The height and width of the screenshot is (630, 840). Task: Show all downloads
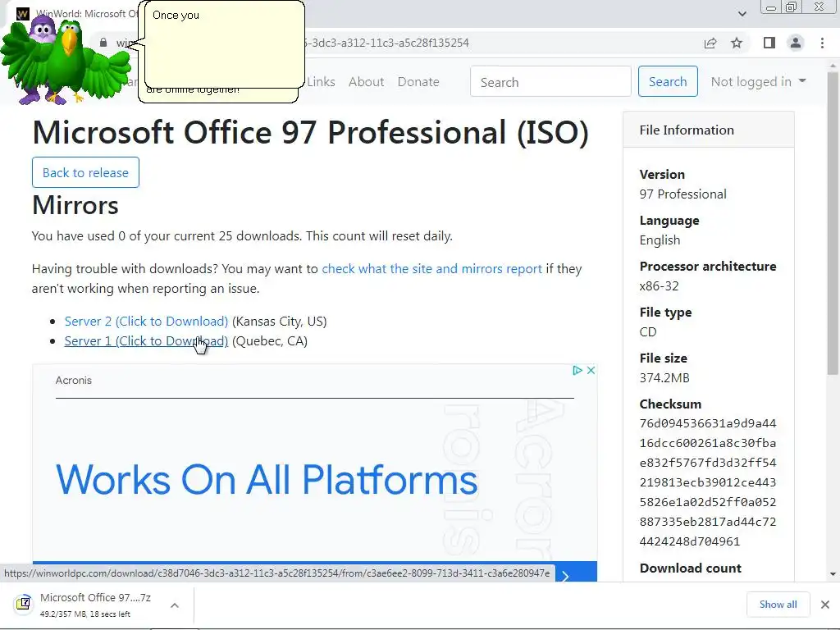[x=778, y=605]
